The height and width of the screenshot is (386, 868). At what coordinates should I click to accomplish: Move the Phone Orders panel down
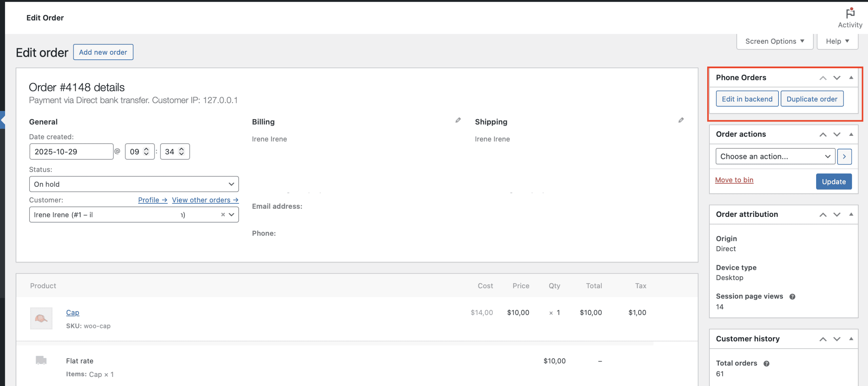(837, 78)
